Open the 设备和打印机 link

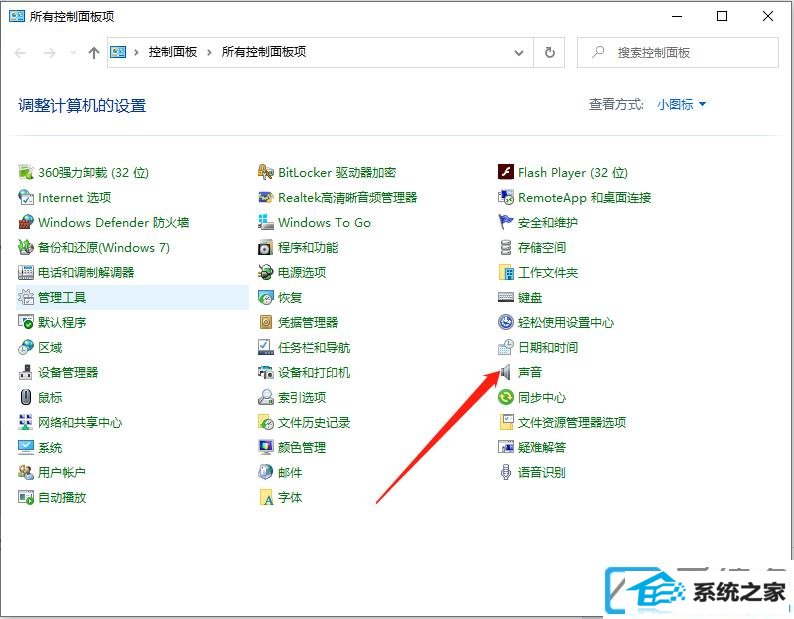(313, 372)
